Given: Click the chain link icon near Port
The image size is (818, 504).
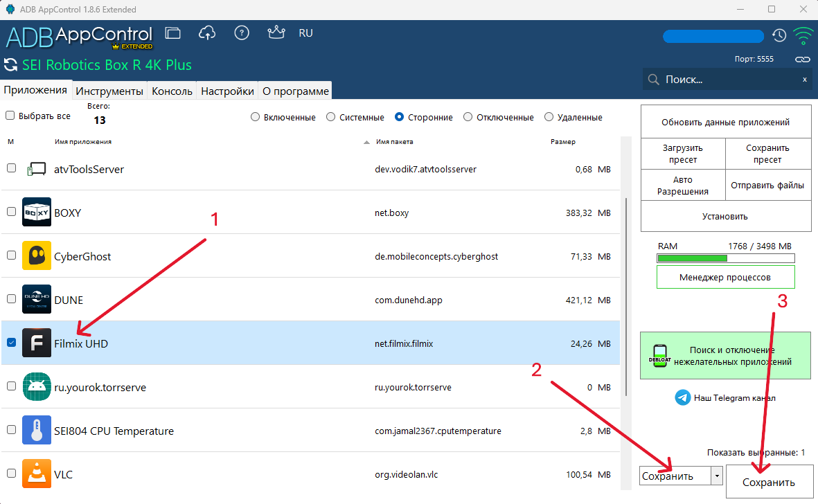Looking at the screenshot, I should click(802, 60).
